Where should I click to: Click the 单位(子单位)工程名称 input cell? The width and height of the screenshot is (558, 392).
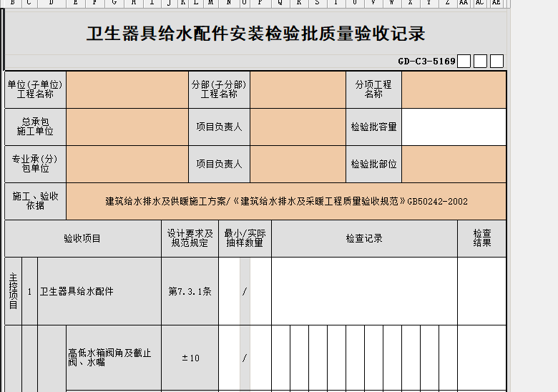(x=127, y=89)
